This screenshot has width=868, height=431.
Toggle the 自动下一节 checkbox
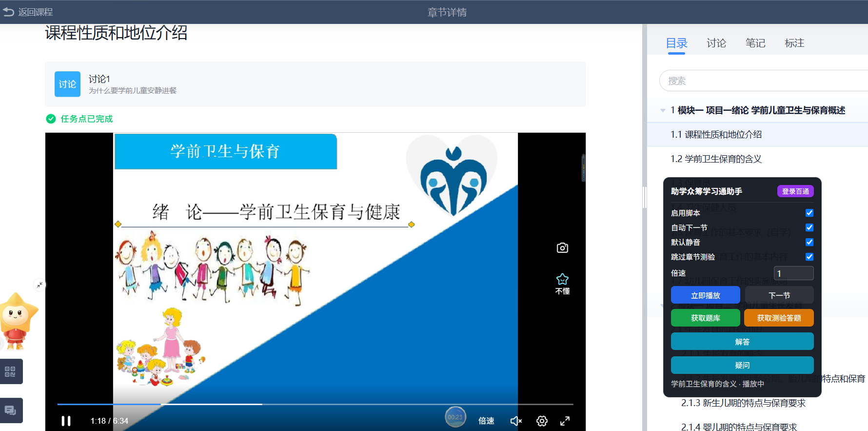coord(809,227)
